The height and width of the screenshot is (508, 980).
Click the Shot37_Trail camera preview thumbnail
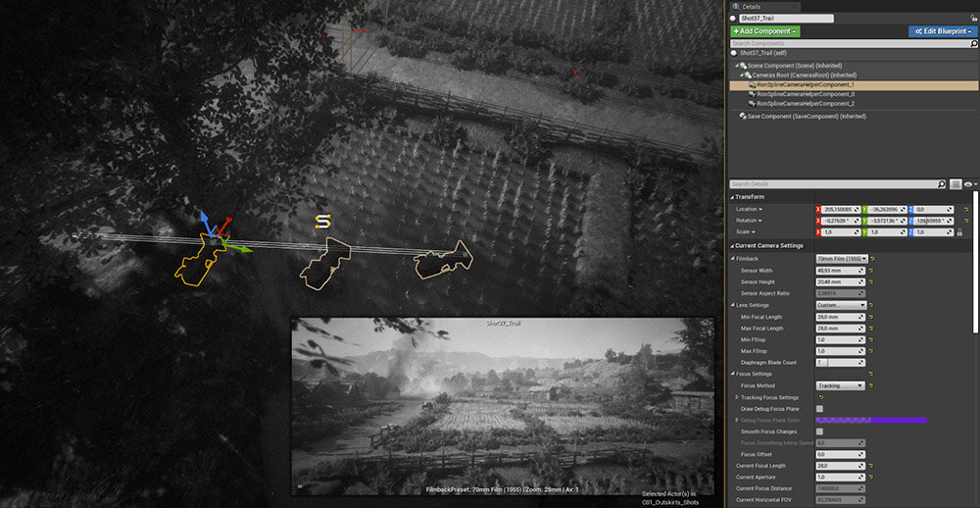pos(503,407)
